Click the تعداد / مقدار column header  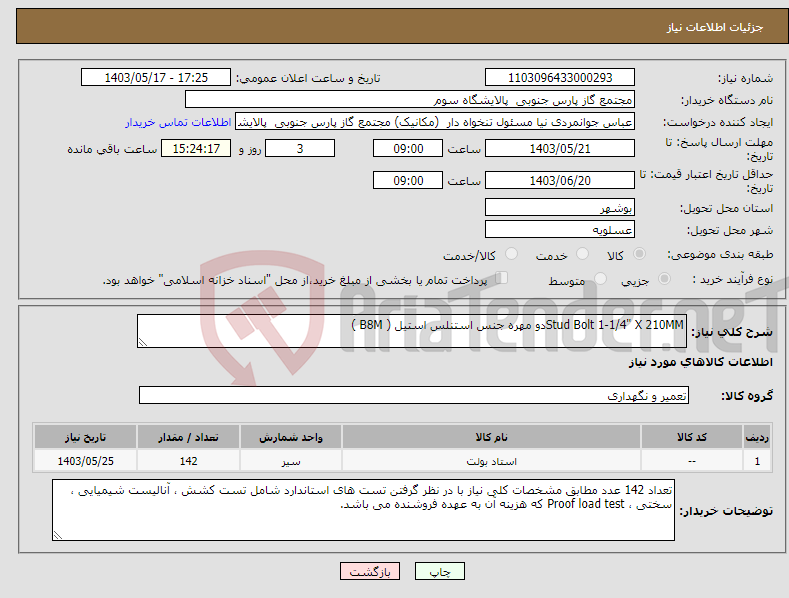[188, 437]
